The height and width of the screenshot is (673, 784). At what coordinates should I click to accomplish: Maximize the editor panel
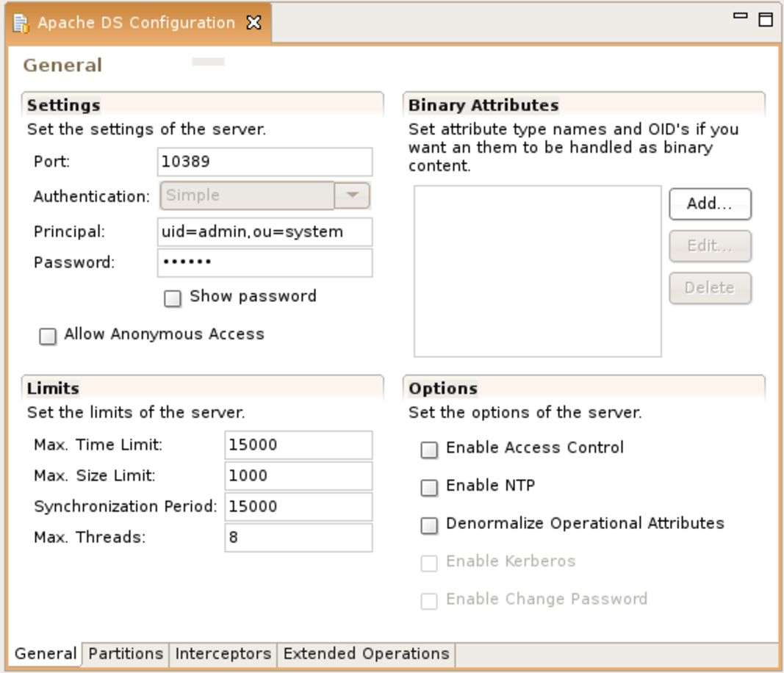(x=765, y=19)
